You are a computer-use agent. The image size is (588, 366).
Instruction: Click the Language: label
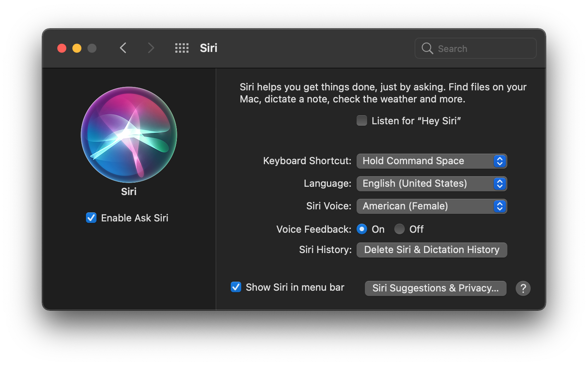click(328, 184)
